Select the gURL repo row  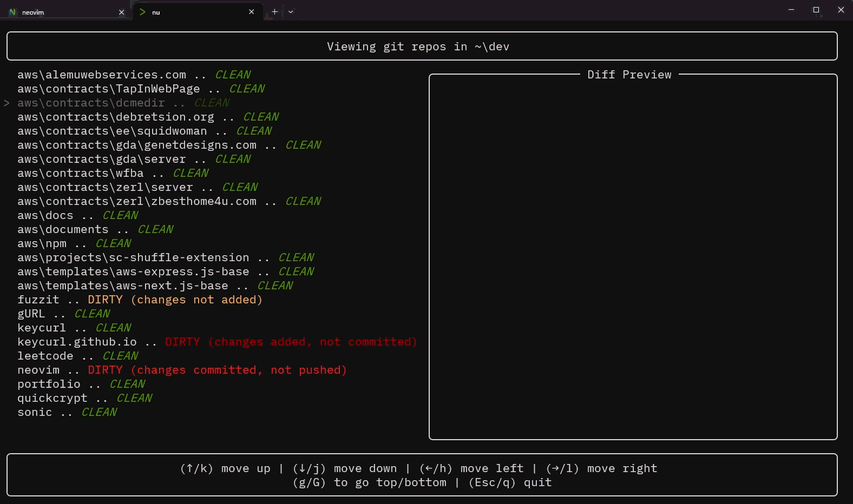coord(63,314)
